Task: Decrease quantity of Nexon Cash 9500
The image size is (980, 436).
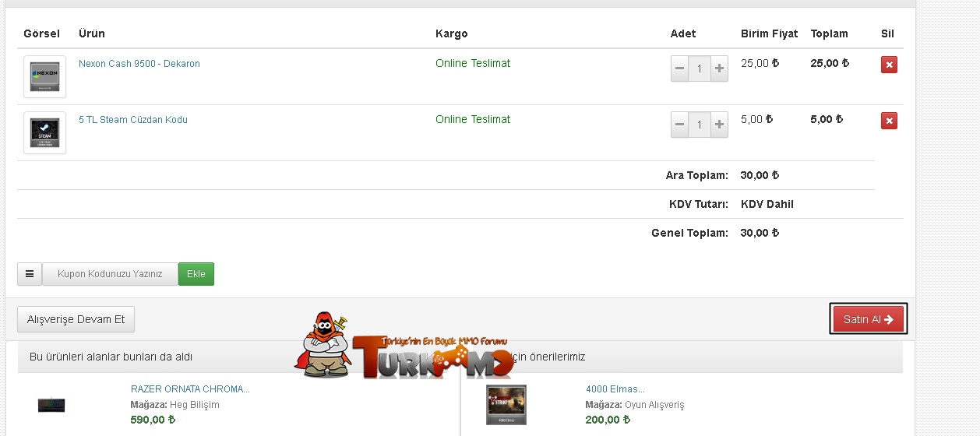Action: pos(680,69)
